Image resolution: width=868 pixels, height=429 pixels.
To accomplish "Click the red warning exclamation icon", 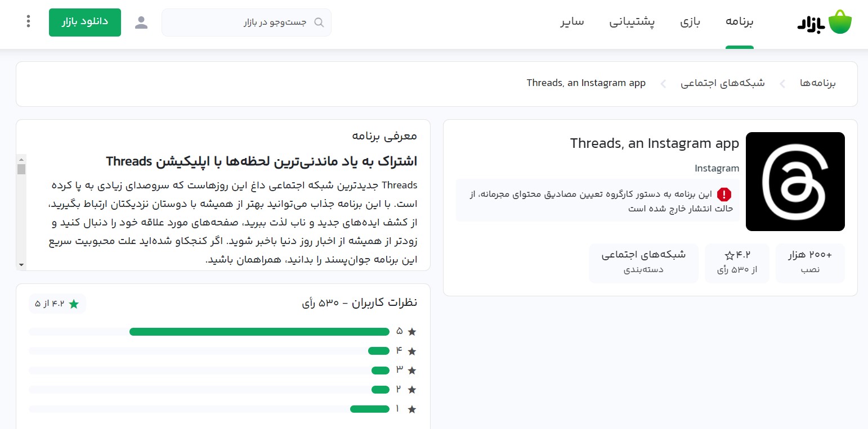I will coord(724,195).
